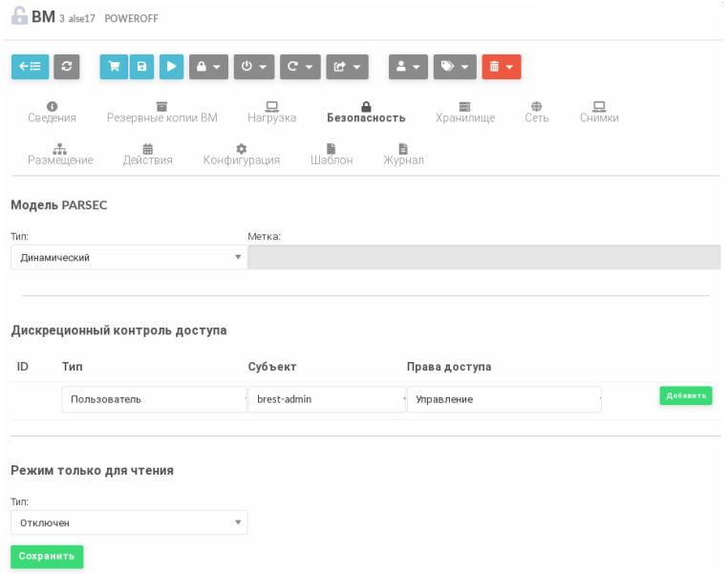Start the VM with play button
728x574 pixels.
(x=171, y=67)
